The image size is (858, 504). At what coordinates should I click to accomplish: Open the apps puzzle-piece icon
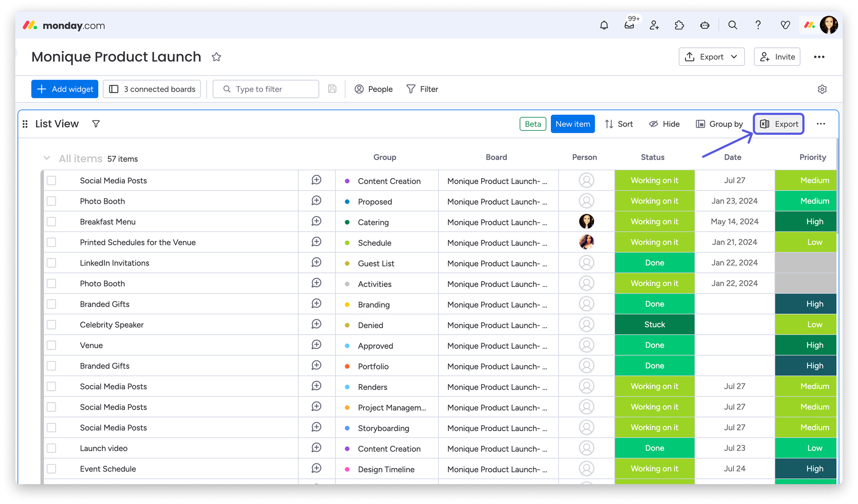coord(679,25)
